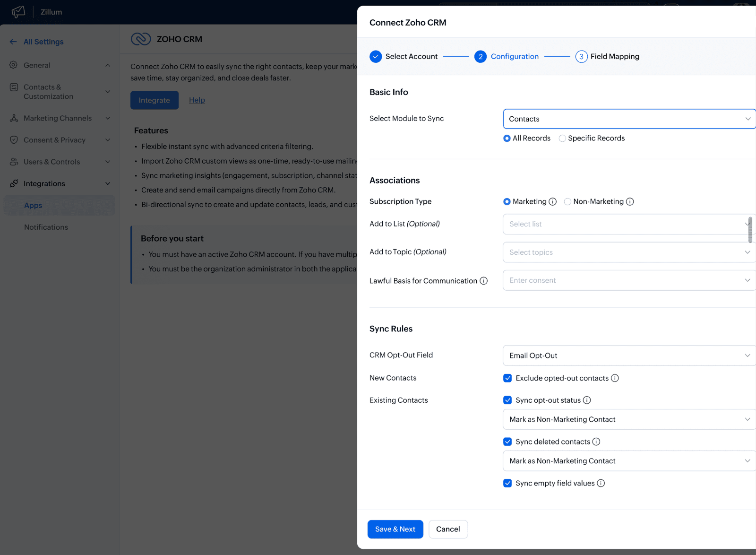The image size is (756, 555).
Task: Click the step 2 Configuration circle icon
Action: [x=481, y=57]
